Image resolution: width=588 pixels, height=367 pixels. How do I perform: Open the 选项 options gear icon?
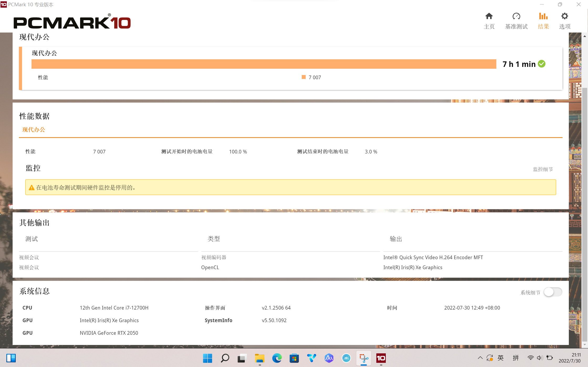tap(564, 16)
